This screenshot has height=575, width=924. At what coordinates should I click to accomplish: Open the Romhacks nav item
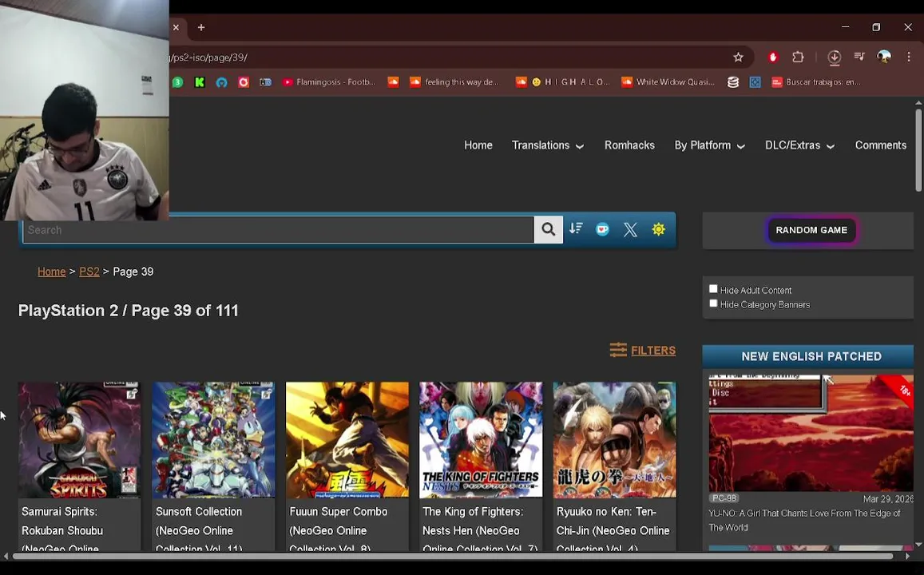pos(629,145)
